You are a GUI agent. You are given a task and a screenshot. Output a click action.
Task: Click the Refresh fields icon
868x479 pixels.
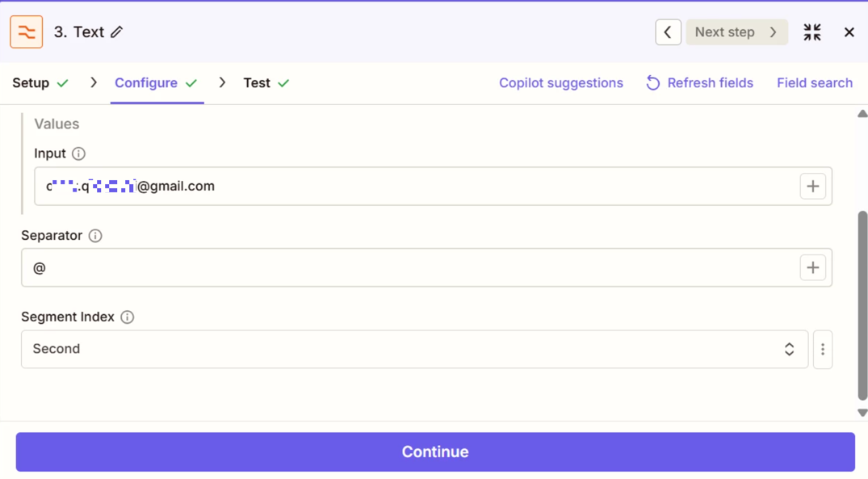pos(653,83)
